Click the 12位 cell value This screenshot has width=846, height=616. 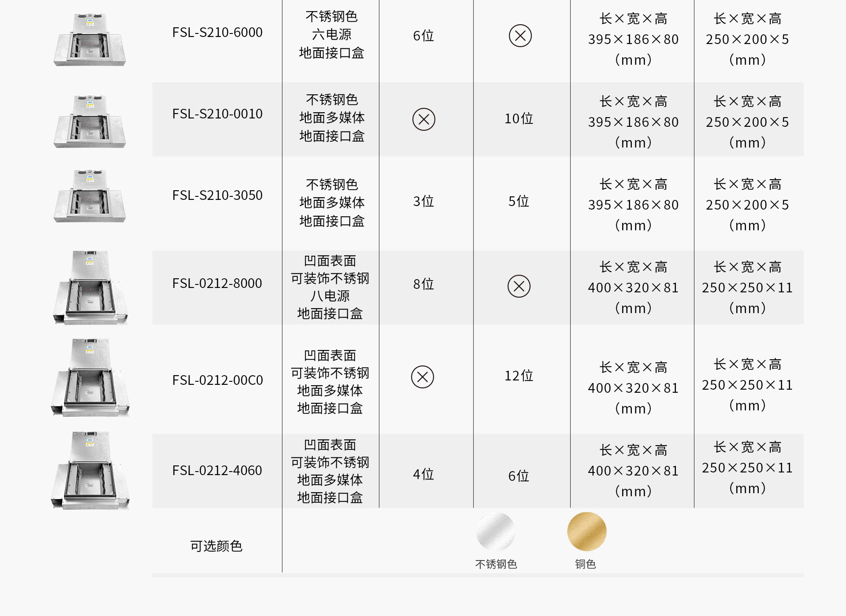coord(519,376)
